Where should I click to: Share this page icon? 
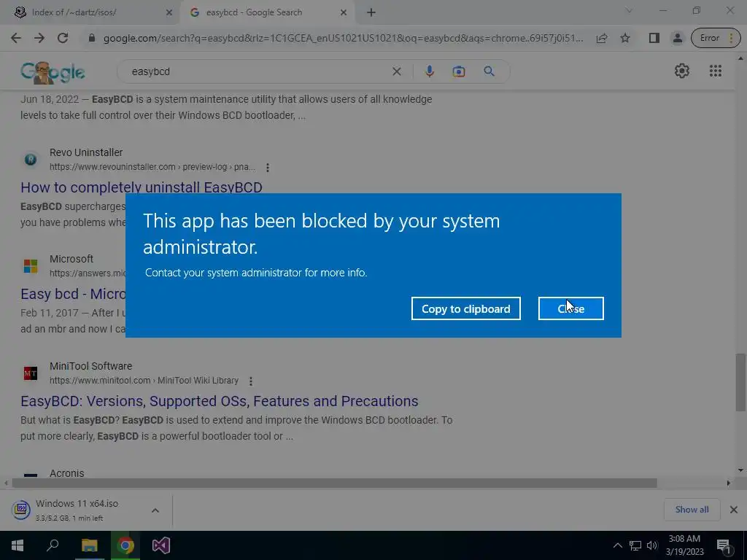[x=602, y=38]
